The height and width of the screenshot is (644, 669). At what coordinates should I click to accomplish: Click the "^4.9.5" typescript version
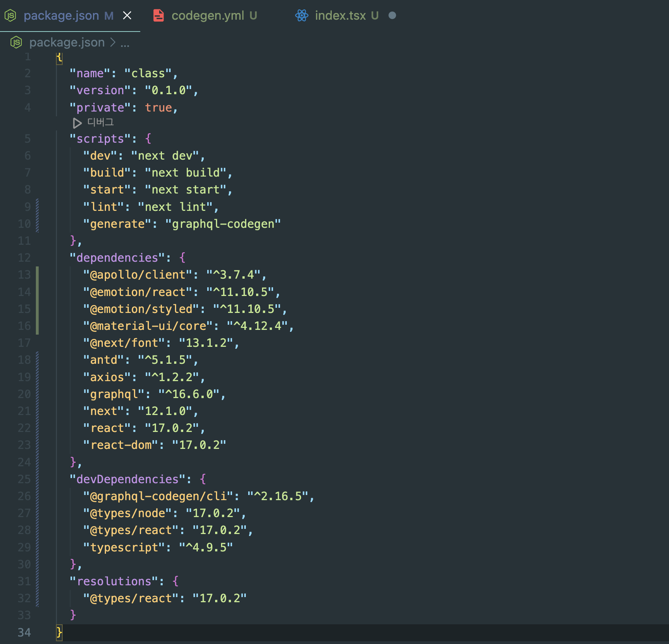point(206,547)
